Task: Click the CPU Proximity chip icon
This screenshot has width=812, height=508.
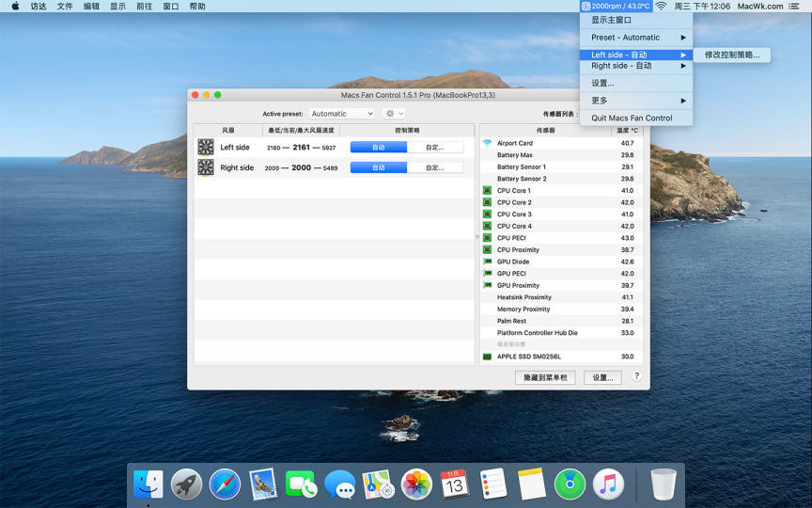Action: pos(487,250)
